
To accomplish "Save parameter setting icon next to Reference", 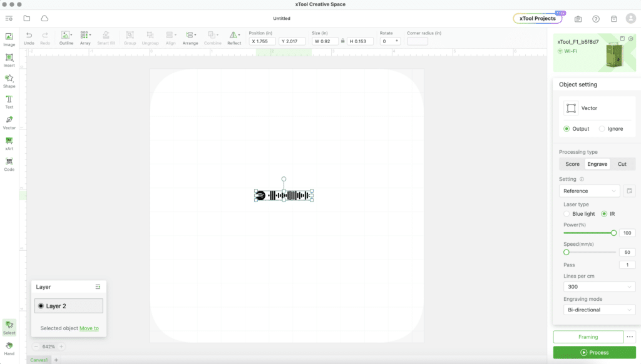I will [629, 191].
